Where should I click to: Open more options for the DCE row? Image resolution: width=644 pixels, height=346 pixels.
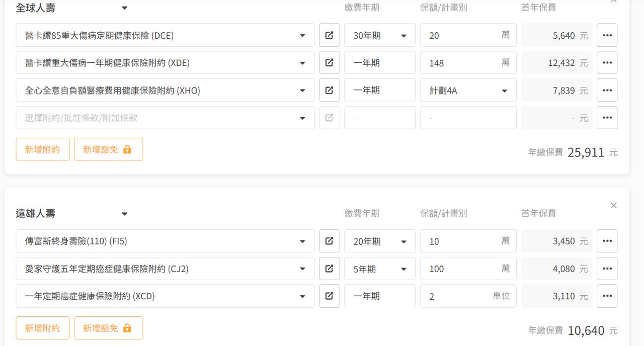(x=607, y=35)
